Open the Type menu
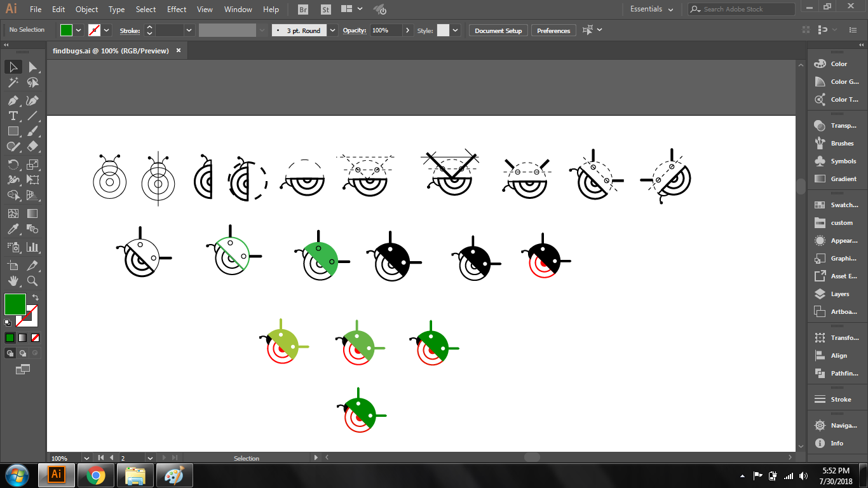This screenshot has width=868, height=488. point(116,10)
